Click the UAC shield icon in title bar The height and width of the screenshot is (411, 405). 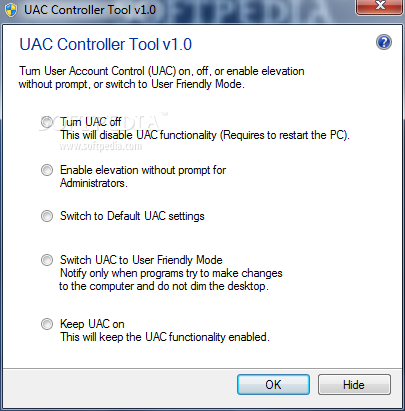point(11,10)
